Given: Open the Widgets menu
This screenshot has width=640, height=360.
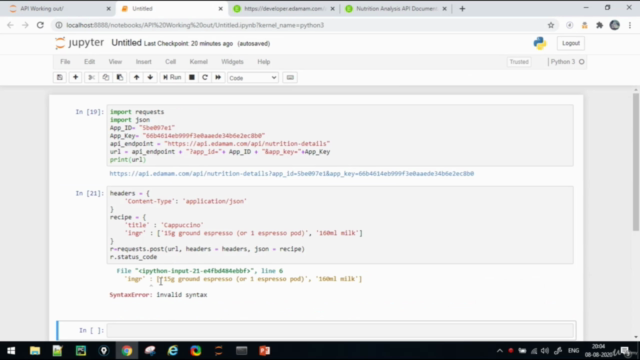Looking at the screenshot, I should (232, 62).
